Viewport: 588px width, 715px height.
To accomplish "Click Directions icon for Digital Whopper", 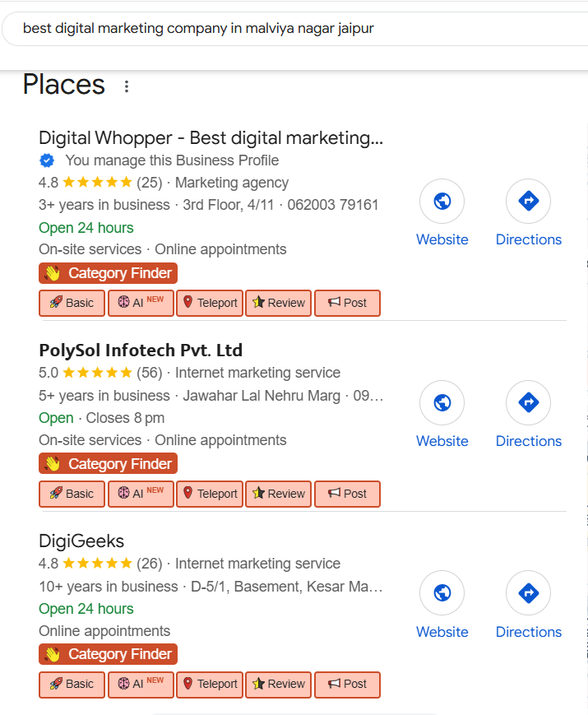I will point(528,202).
